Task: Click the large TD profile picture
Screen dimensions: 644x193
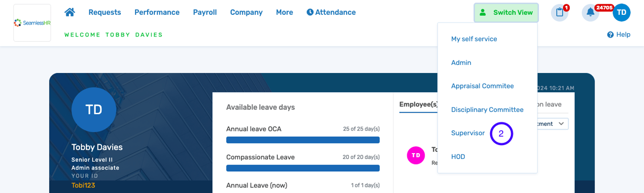Action: 94,110
